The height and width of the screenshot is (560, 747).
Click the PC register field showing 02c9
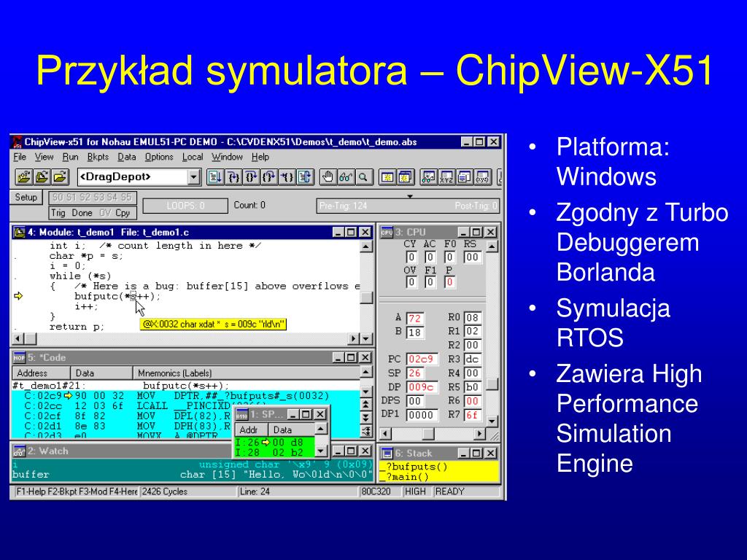[x=421, y=359]
